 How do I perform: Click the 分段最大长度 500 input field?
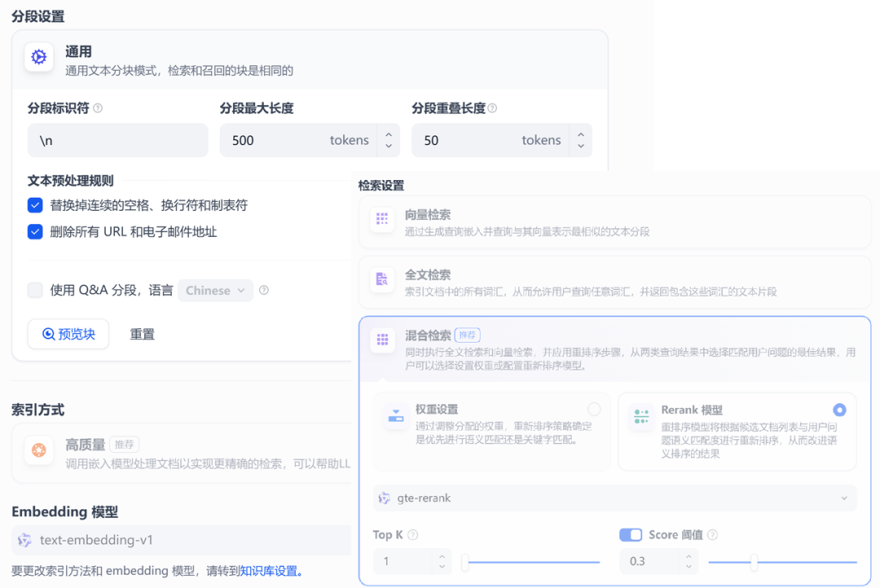coord(298,140)
